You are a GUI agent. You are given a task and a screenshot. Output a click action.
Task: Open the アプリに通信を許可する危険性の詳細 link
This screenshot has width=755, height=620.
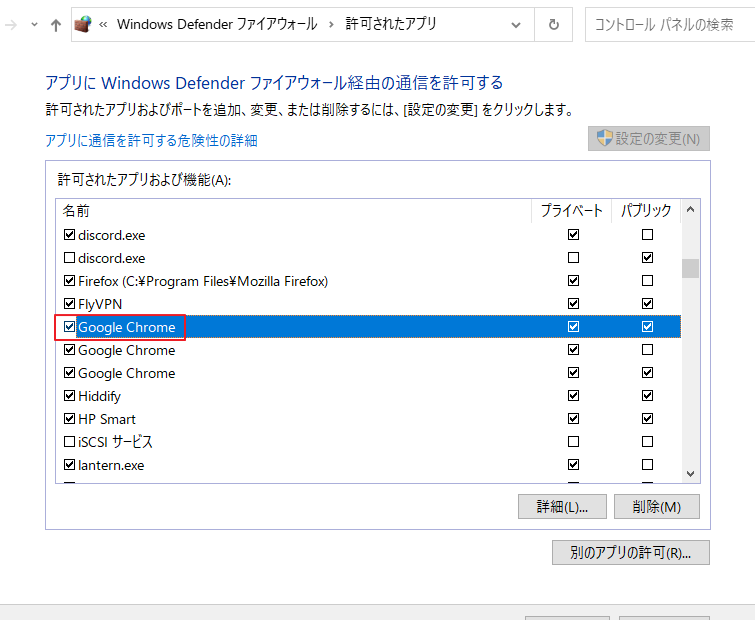pyautogui.click(x=151, y=141)
